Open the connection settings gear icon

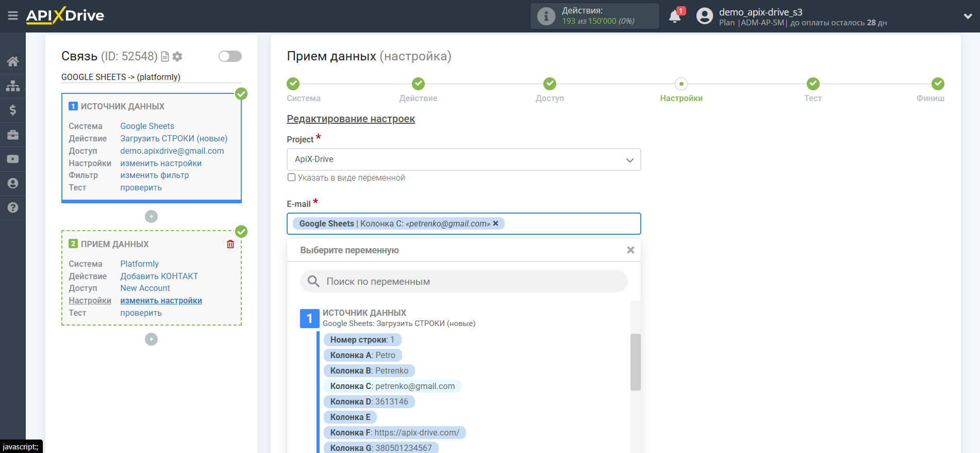coord(177,56)
